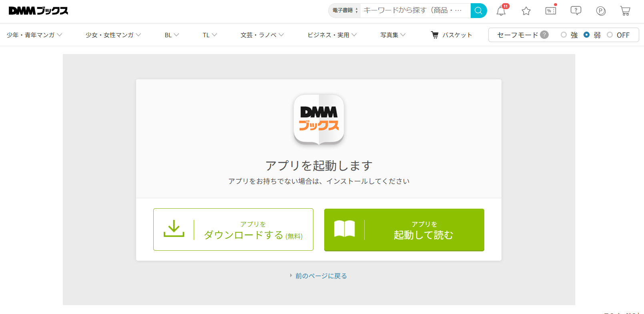
Task: Open the coupon ticket icon
Action: pyautogui.click(x=551, y=11)
